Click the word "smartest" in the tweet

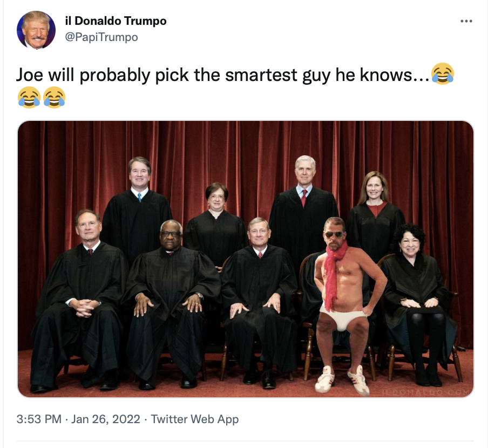tap(261, 74)
